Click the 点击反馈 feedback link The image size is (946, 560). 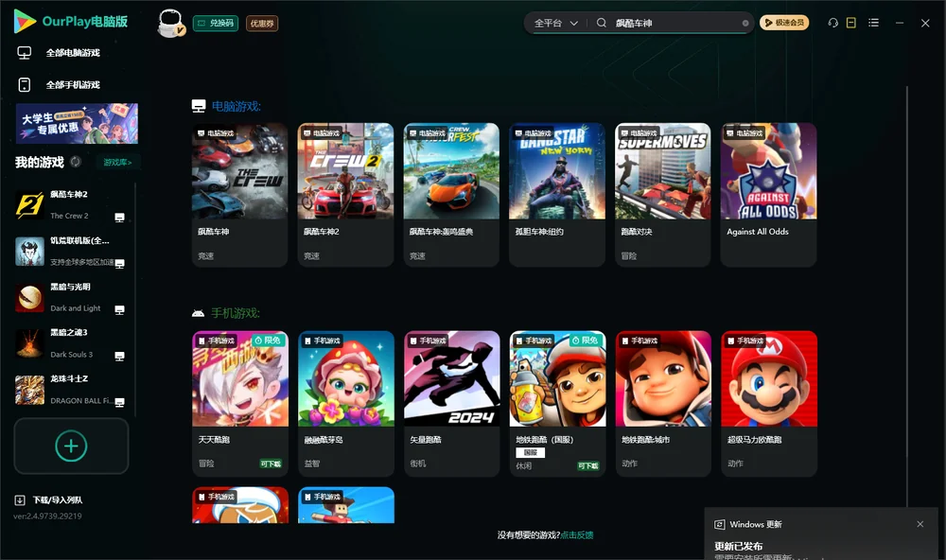pos(577,535)
